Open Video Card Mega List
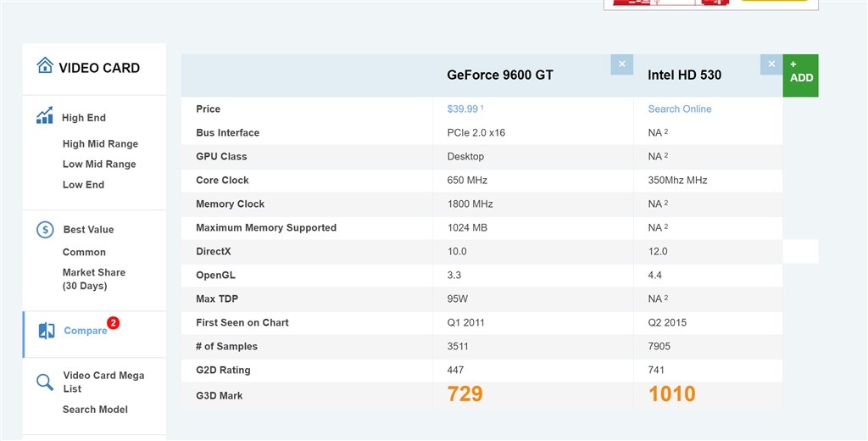Viewport: 868px width, 441px height. pos(103,382)
